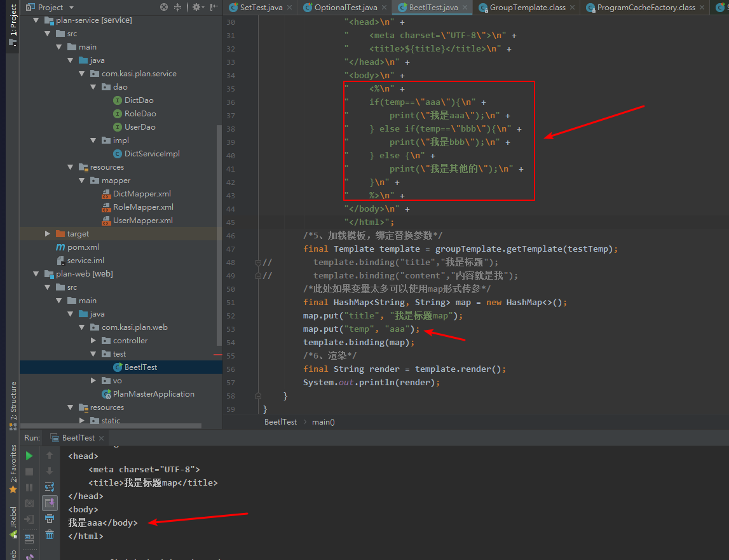Toggle fold marker at line 58
The width and height of the screenshot is (729, 560).
click(258, 396)
